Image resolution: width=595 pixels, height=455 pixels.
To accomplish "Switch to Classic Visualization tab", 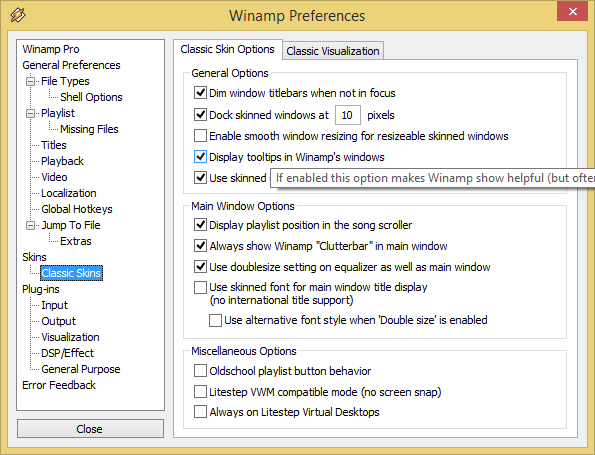I will tap(333, 51).
